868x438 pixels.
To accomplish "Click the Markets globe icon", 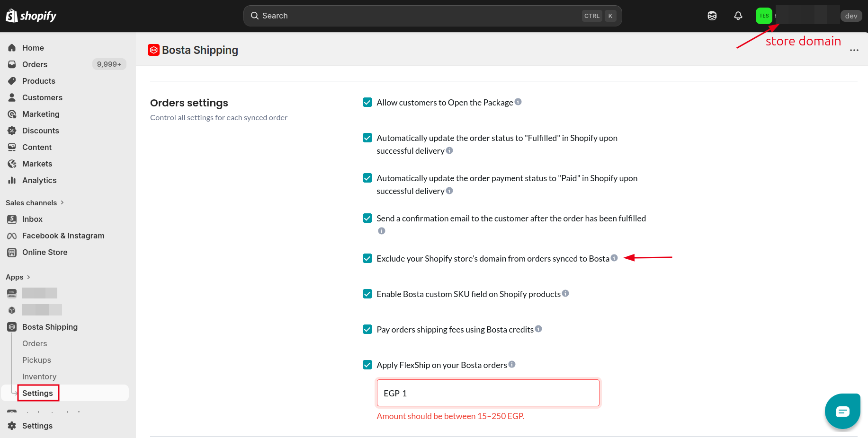I will (12, 164).
